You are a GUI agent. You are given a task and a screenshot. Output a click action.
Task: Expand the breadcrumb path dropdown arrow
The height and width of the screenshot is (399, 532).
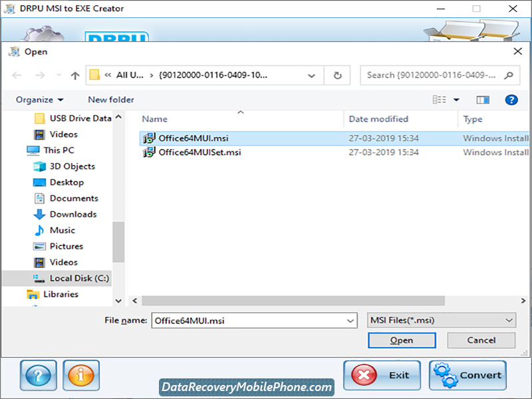tap(311, 75)
